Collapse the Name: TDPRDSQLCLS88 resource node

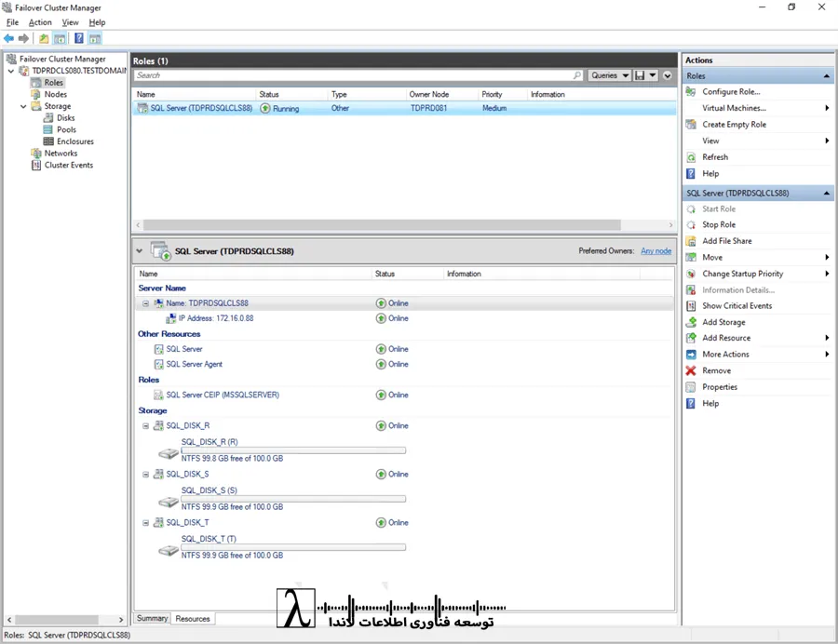pos(145,303)
